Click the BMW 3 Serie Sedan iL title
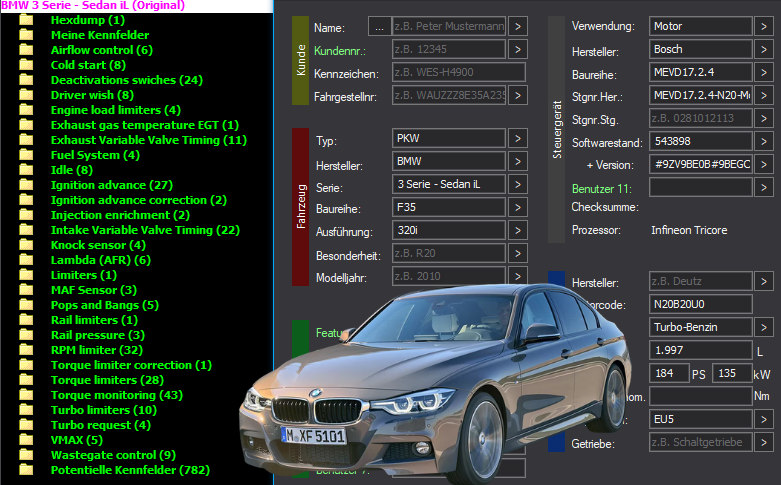This screenshot has width=781, height=485. pyautogui.click(x=93, y=5)
